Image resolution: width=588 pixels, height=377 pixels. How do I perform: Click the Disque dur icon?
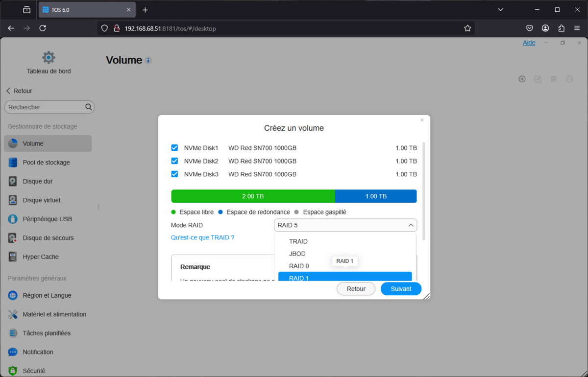point(13,181)
